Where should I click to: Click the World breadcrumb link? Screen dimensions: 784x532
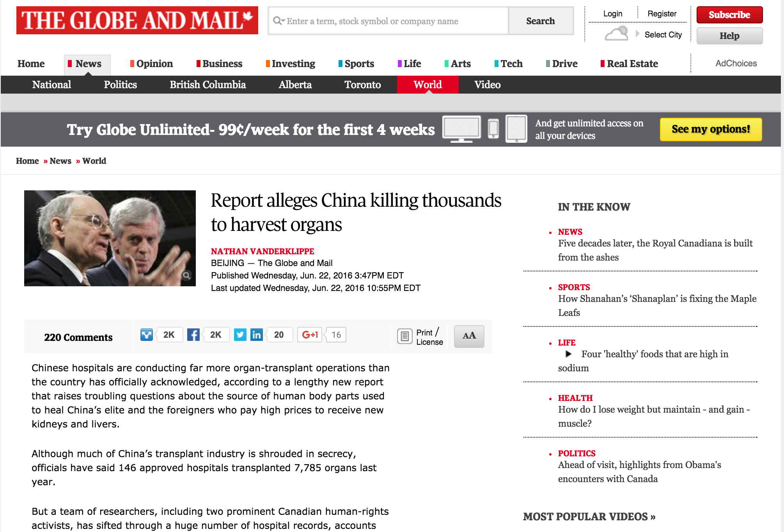pos(94,161)
